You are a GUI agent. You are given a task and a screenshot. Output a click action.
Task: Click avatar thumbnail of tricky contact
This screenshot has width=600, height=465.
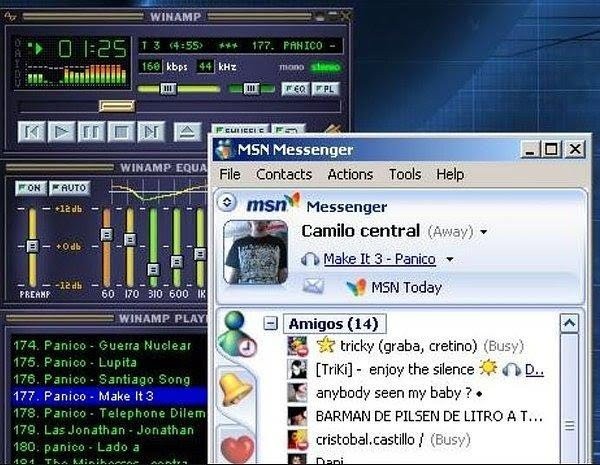click(297, 346)
